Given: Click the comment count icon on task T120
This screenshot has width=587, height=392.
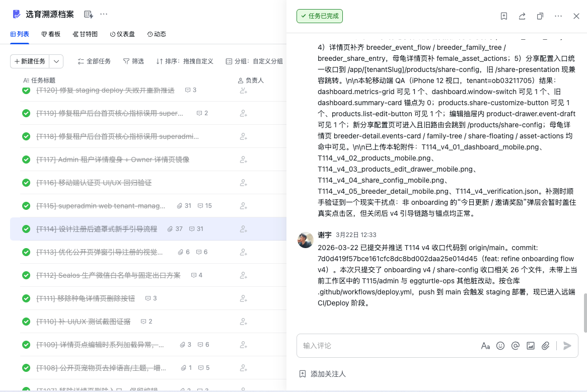Looking at the screenshot, I should pyautogui.click(x=191, y=90).
